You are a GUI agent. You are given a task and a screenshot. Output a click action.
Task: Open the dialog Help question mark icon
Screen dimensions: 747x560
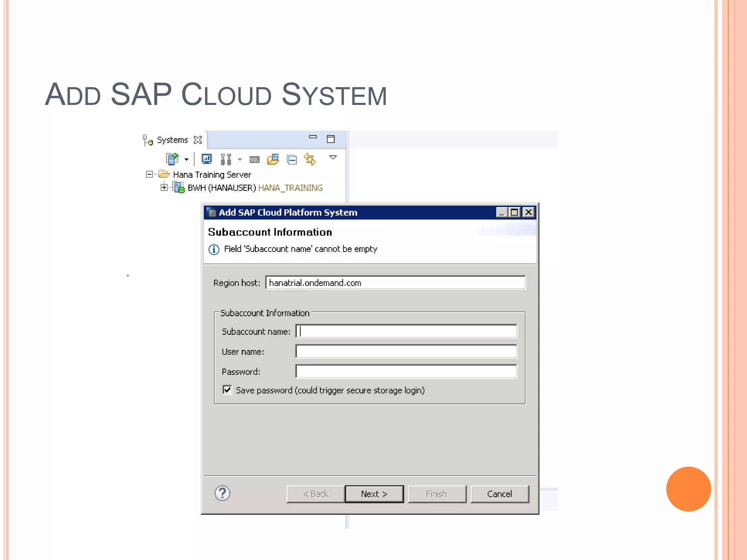222,493
